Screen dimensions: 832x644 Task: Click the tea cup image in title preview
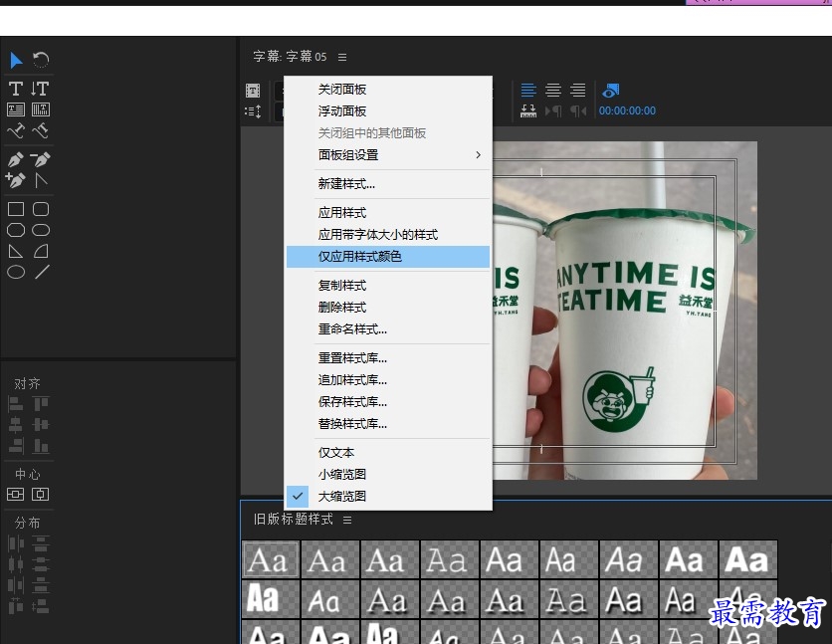coord(625,311)
